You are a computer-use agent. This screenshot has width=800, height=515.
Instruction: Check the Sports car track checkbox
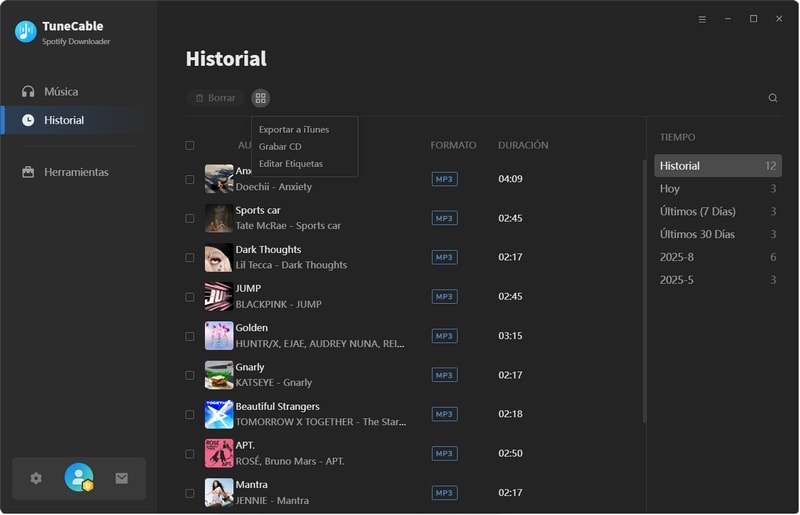pyautogui.click(x=190, y=218)
